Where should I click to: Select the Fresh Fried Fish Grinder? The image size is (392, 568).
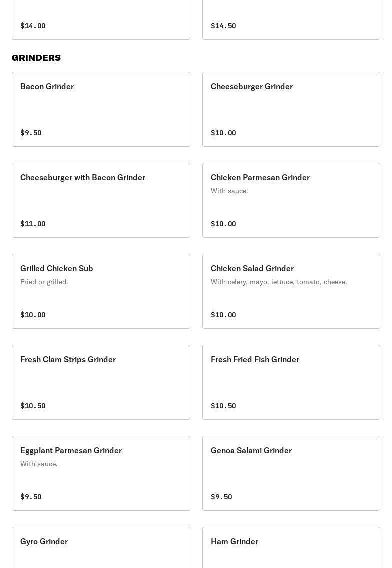291,382
